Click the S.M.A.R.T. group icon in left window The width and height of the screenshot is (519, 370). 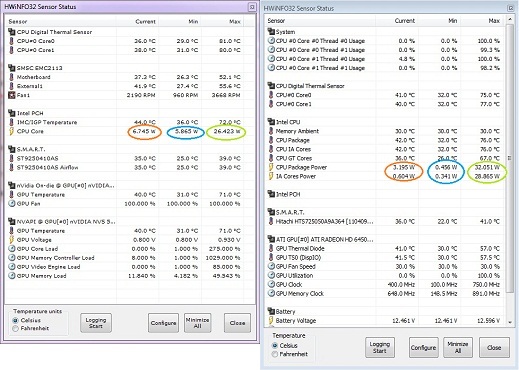click(x=11, y=149)
